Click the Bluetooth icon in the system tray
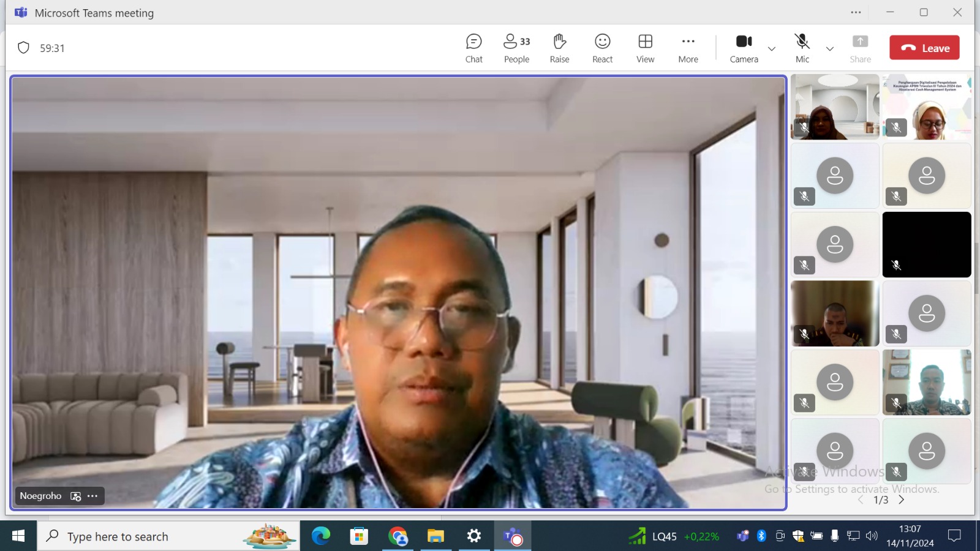 [x=761, y=536]
